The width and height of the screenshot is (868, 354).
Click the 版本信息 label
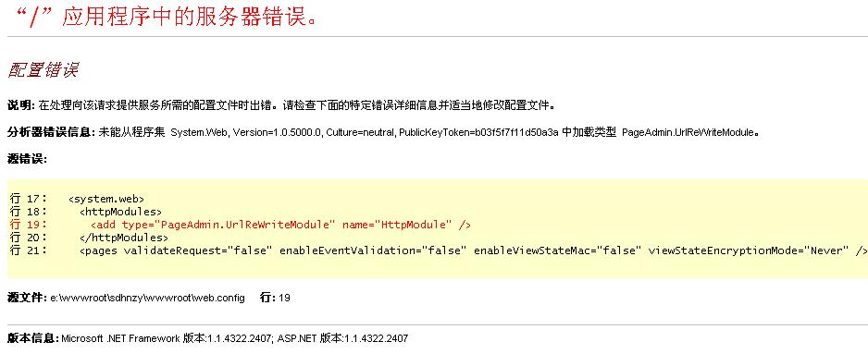[x=33, y=338]
